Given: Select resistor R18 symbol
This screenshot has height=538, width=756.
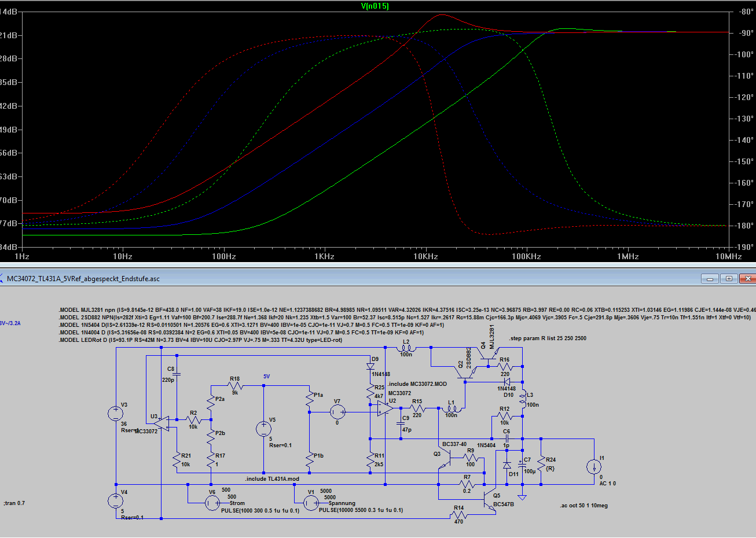Looking at the screenshot, I should tap(234, 386).
